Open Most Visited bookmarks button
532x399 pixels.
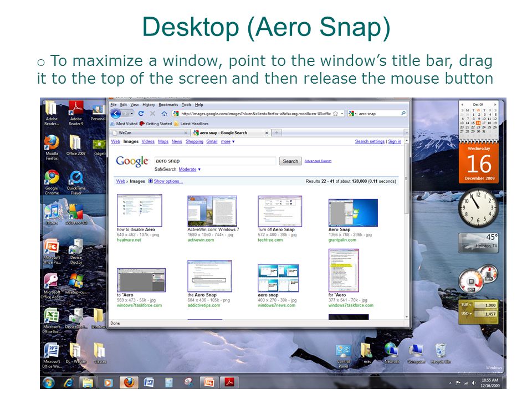[x=124, y=124]
